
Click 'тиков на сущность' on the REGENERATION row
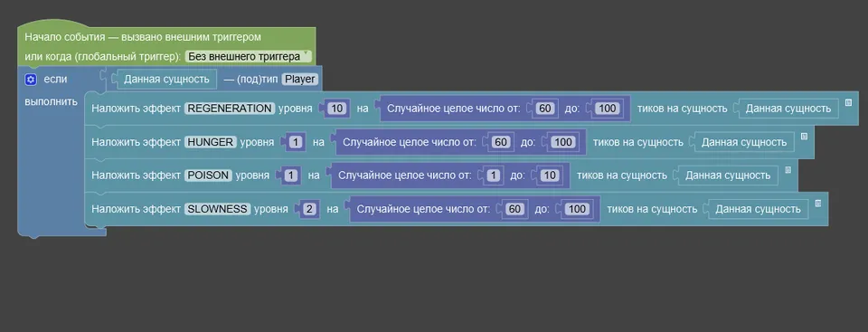pyautogui.click(x=682, y=109)
